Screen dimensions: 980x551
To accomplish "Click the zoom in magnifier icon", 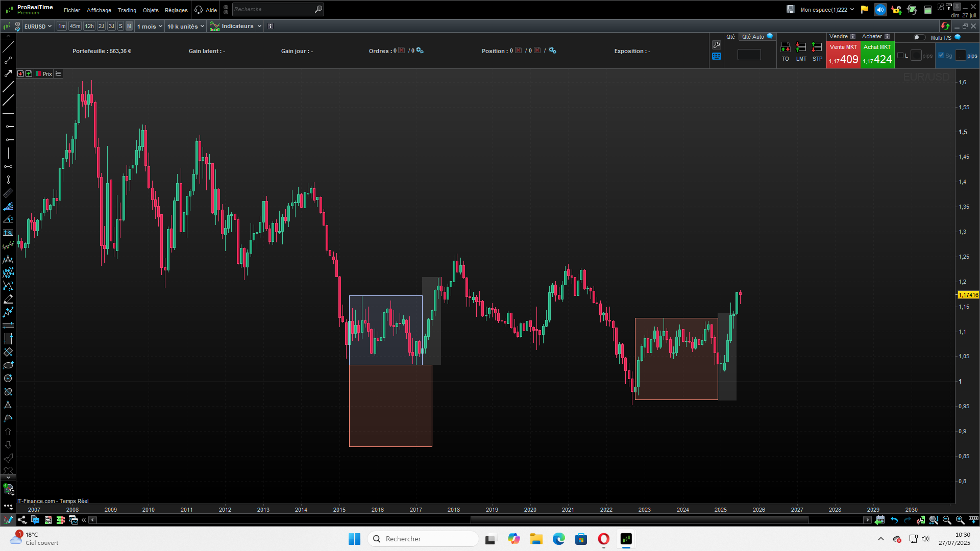I will (960, 520).
